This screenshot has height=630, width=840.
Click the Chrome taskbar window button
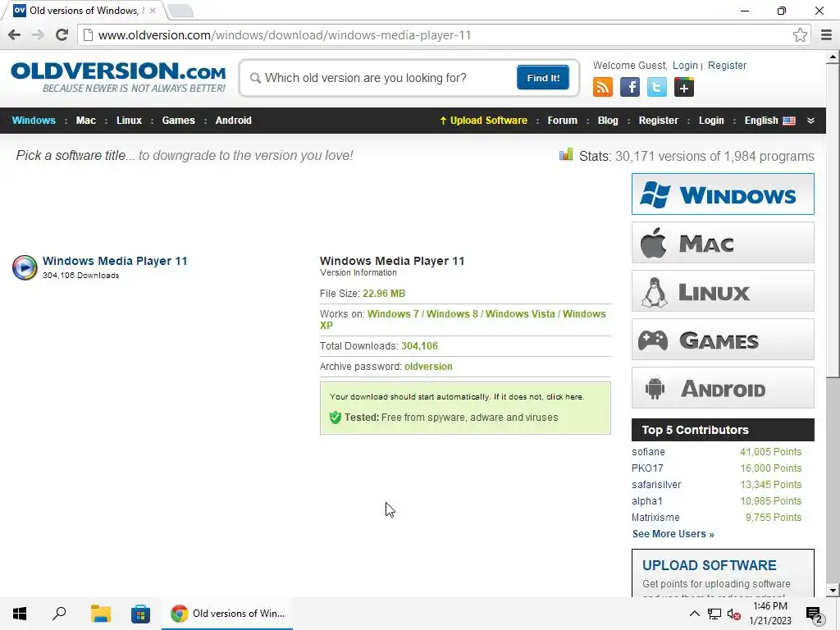pyautogui.click(x=228, y=614)
